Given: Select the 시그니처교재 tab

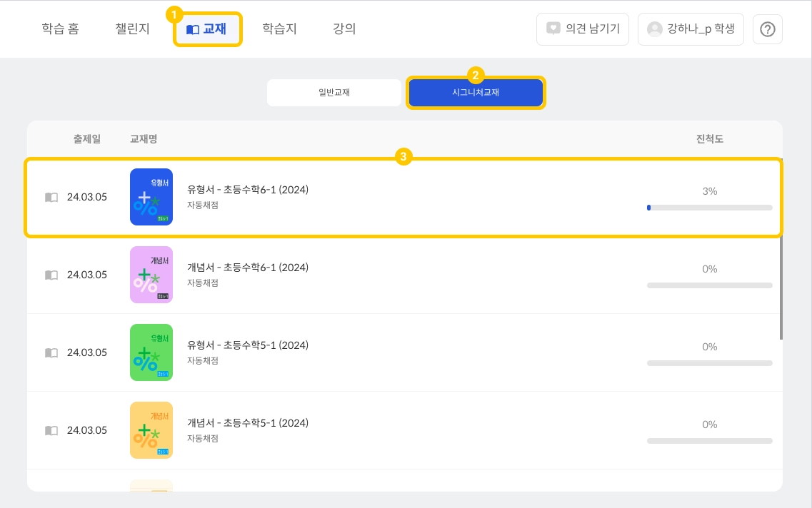Looking at the screenshot, I should 476,93.
